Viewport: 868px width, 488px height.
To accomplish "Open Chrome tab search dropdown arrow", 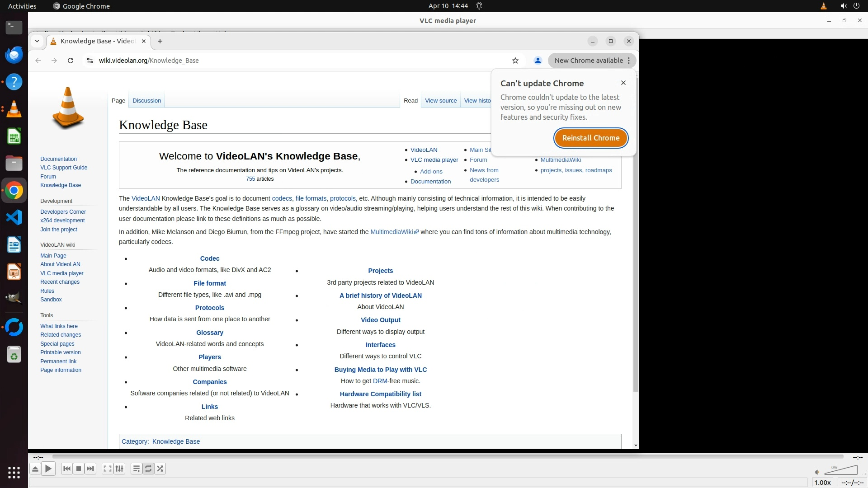I will tap(37, 41).
